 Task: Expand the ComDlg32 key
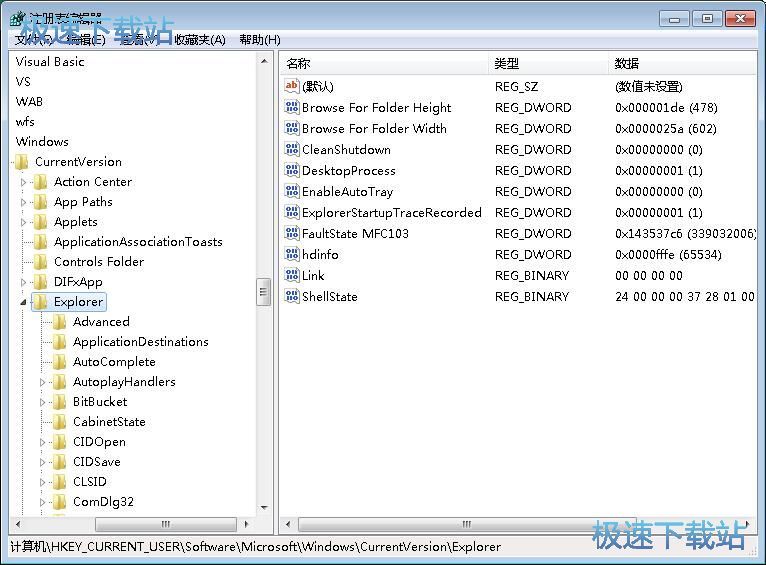(x=42, y=502)
